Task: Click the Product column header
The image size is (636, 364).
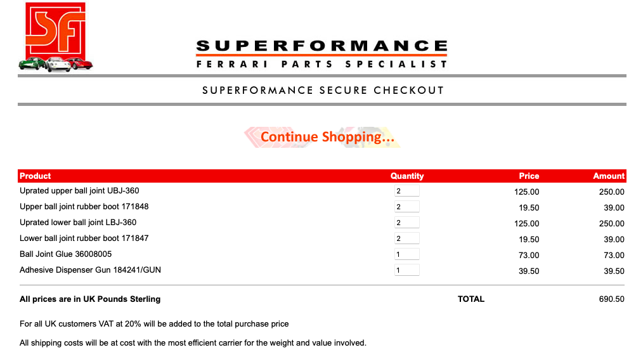Action: [36, 176]
